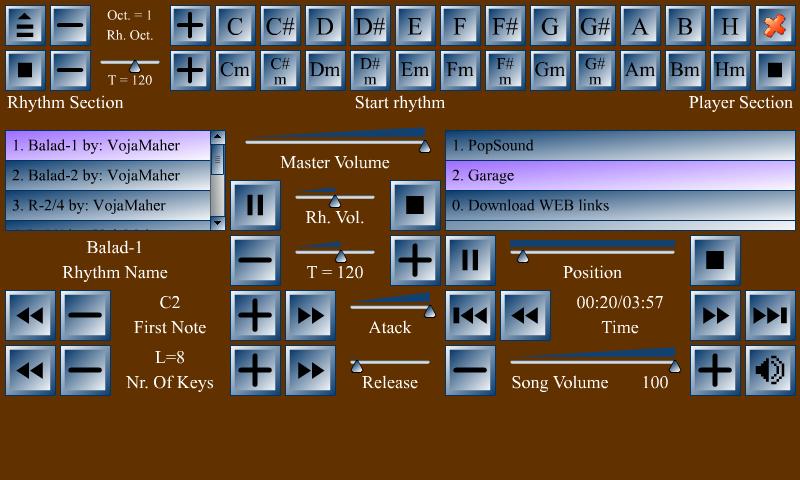Fast-forward the song in Player Section
Viewport: 800px width, 480px height.
click(715, 315)
